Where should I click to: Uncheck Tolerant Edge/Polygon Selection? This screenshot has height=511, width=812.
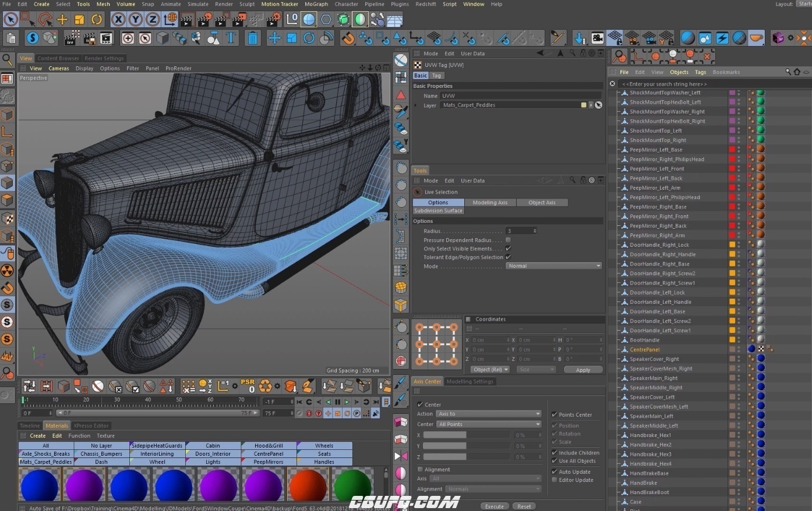click(508, 257)
